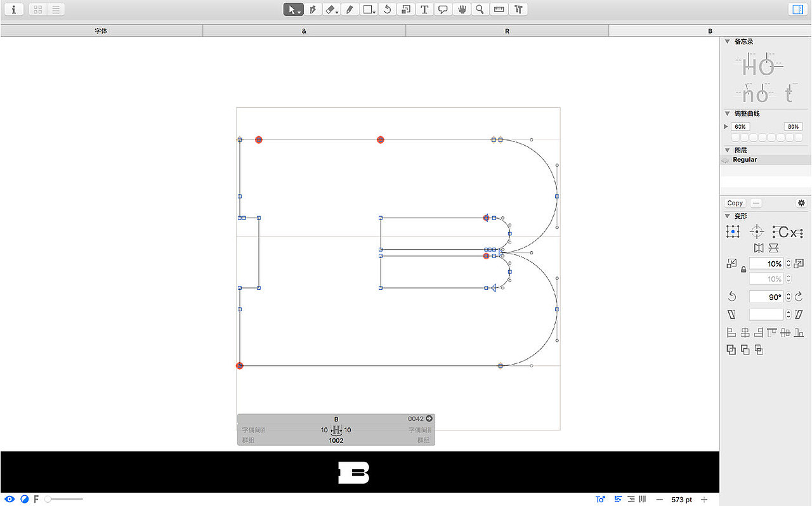
Task: Select the metrics transform origin icon
Action: 789,233
